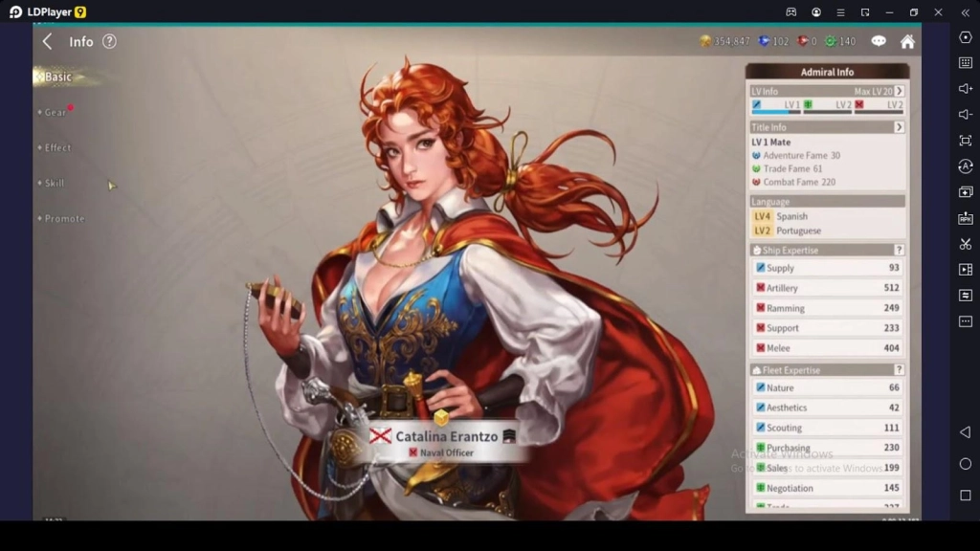Expand the Title Info arrow
980x551 pixels.
tap(899, 127)
